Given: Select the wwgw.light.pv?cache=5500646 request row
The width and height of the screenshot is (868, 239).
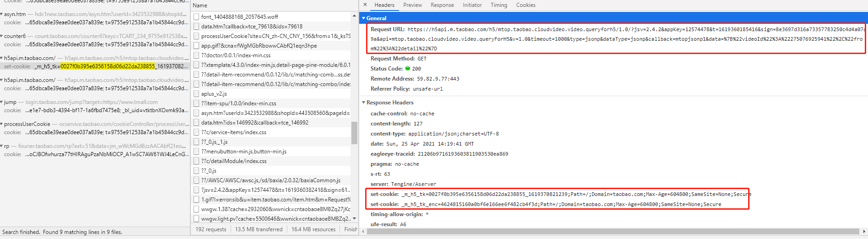Looking at the screenshot, I should coord(271,218).
